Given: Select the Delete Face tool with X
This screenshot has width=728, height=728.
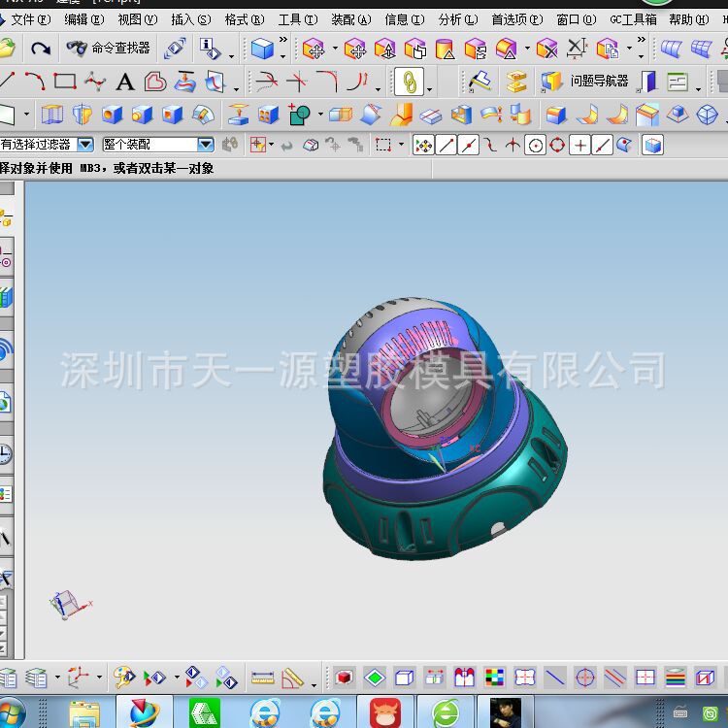Looking at the screenshot, I should tap(546, 49).
